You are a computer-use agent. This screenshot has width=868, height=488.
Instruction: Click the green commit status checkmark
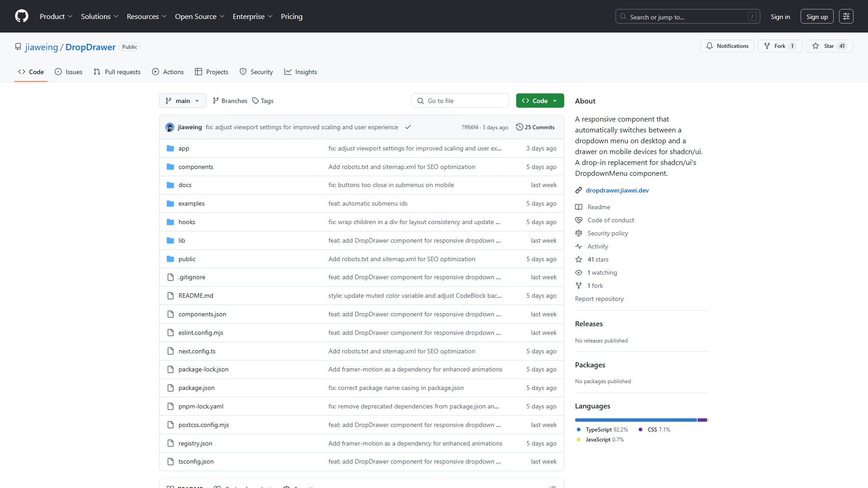pyautogui.click(x=408, y=127)
